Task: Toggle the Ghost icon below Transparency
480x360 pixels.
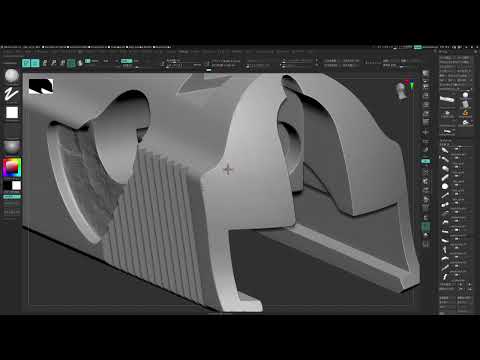Action: [x=426, y=236]
